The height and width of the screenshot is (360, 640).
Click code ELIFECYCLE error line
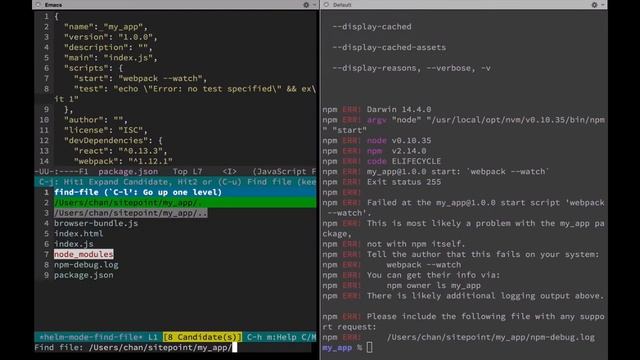point(381,161)
